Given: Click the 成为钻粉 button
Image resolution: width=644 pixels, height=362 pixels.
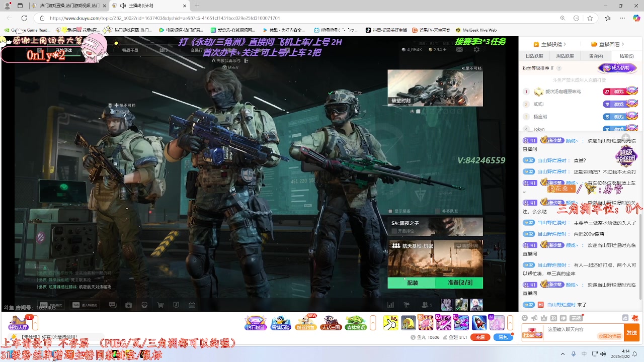Looking at the screenshot, I should pos(617,68).
